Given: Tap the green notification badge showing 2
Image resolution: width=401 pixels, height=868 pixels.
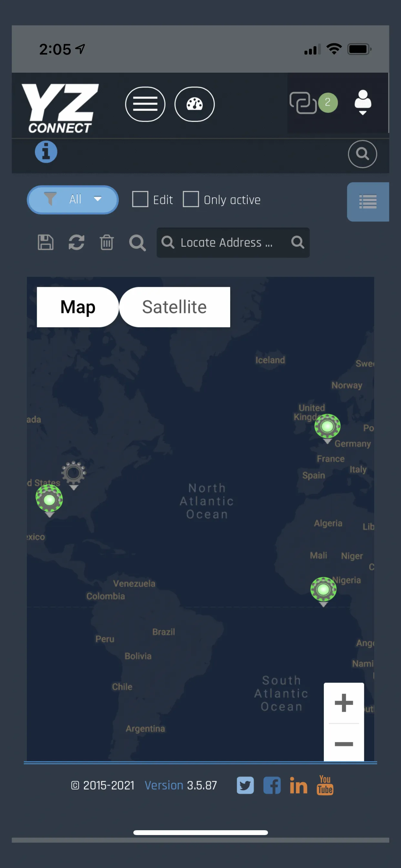Looking at the screenshot, I should [x=327, y=102].
